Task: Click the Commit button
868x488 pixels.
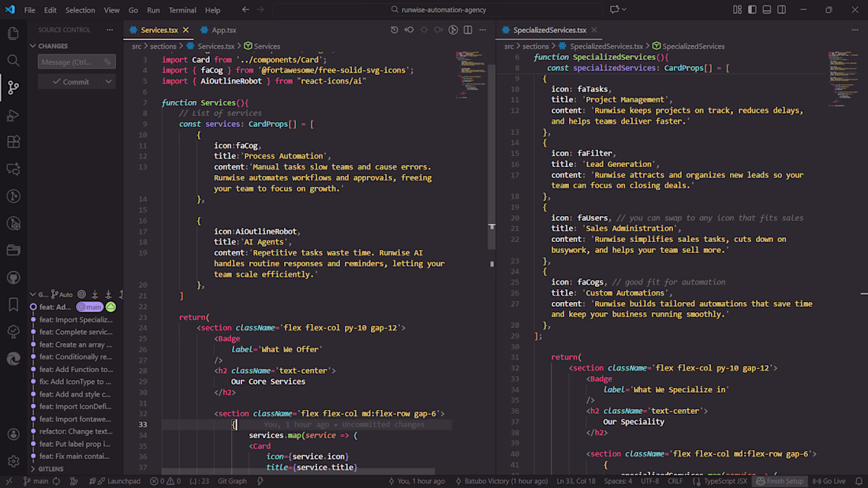Action: pyautogui.click(x=69, y=81)
